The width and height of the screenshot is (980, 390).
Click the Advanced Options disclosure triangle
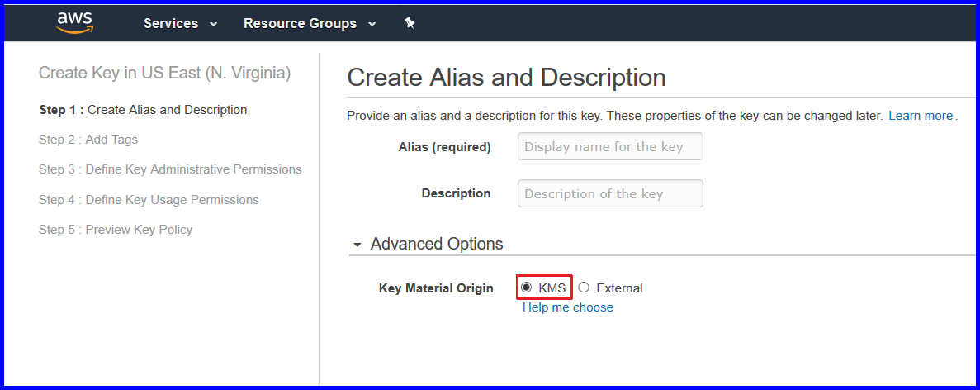[x=357, y=245]
